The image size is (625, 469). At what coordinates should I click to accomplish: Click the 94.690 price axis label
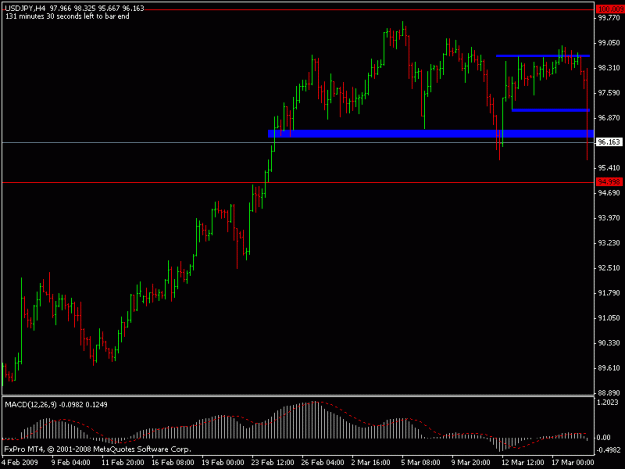coord(609,193)
